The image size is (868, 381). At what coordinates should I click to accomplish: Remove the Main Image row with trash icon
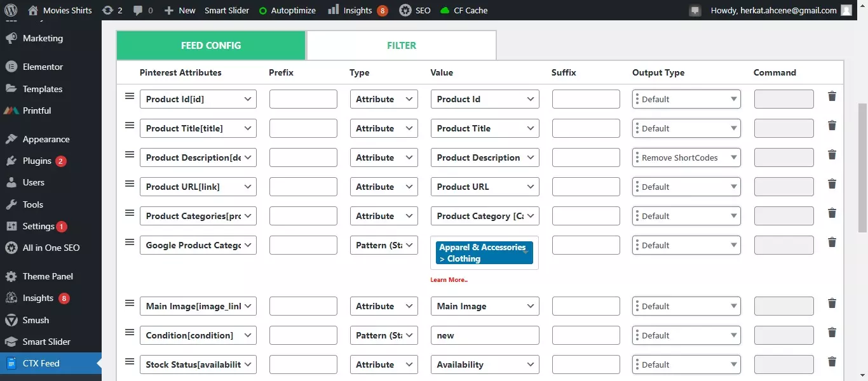click(832, 304)
